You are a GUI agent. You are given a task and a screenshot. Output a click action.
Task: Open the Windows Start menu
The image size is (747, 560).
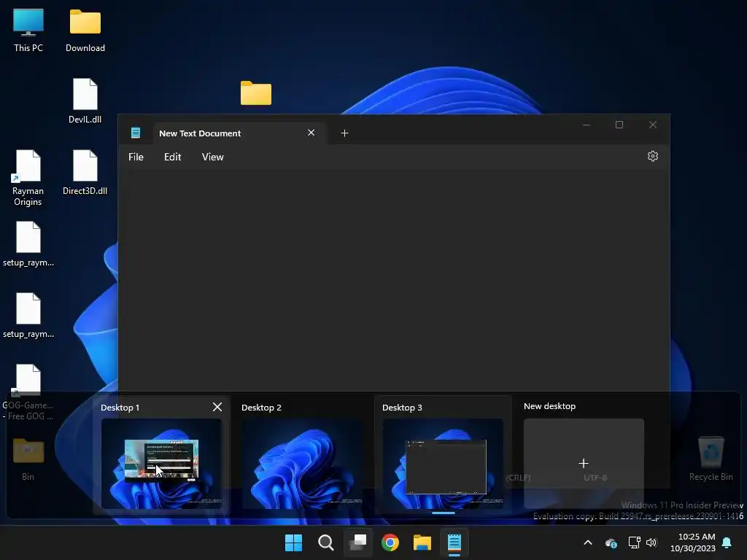(x=293, y=542)
